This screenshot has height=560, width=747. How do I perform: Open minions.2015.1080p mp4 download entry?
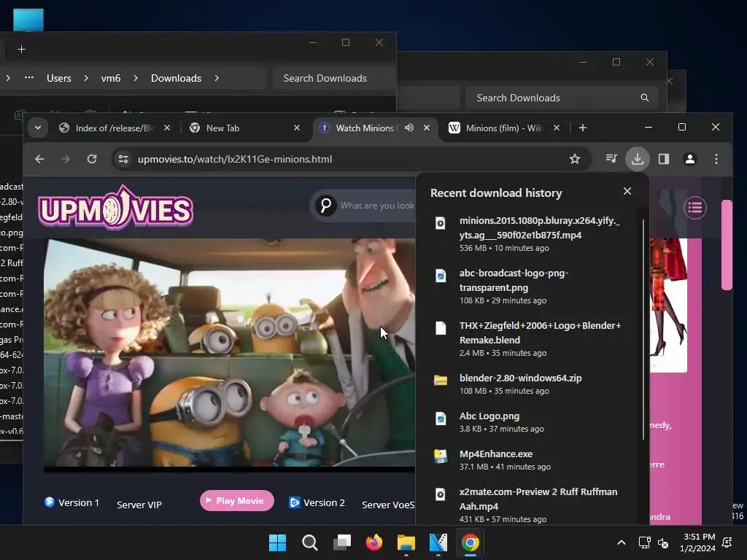530,234
